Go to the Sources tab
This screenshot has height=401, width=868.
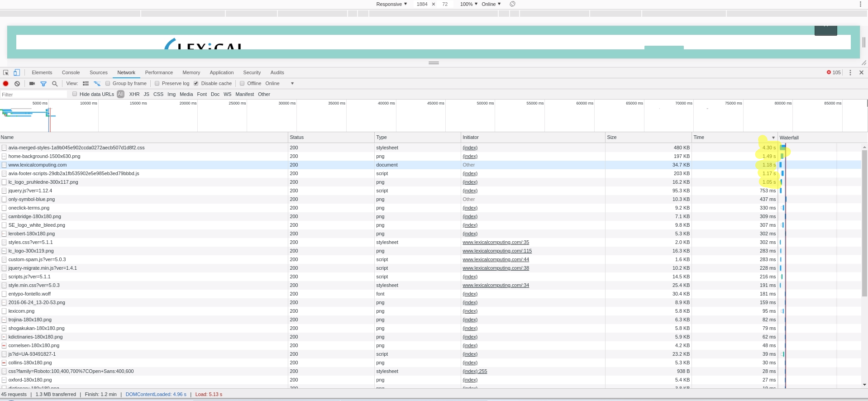coord(99,72)
